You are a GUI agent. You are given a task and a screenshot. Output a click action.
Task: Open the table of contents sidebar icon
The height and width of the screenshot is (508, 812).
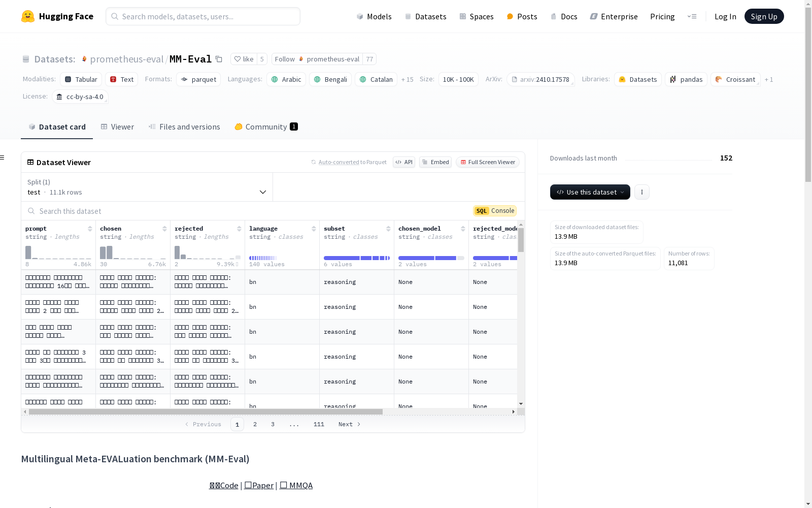3,157
